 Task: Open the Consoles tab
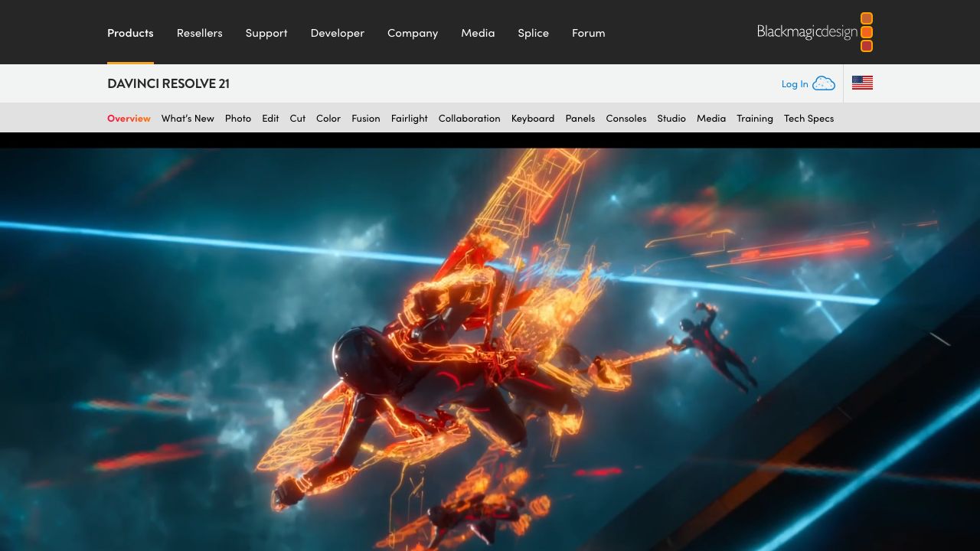[x=626, y=118]
